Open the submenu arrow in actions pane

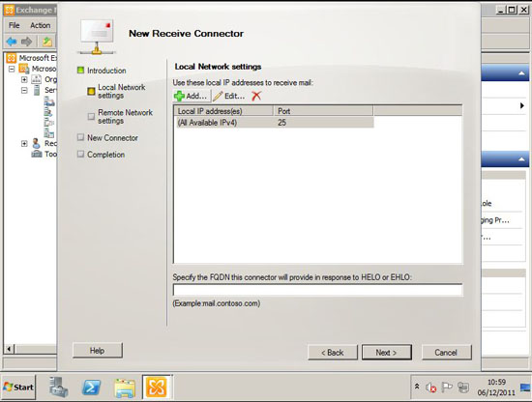[x=522, y=105]
